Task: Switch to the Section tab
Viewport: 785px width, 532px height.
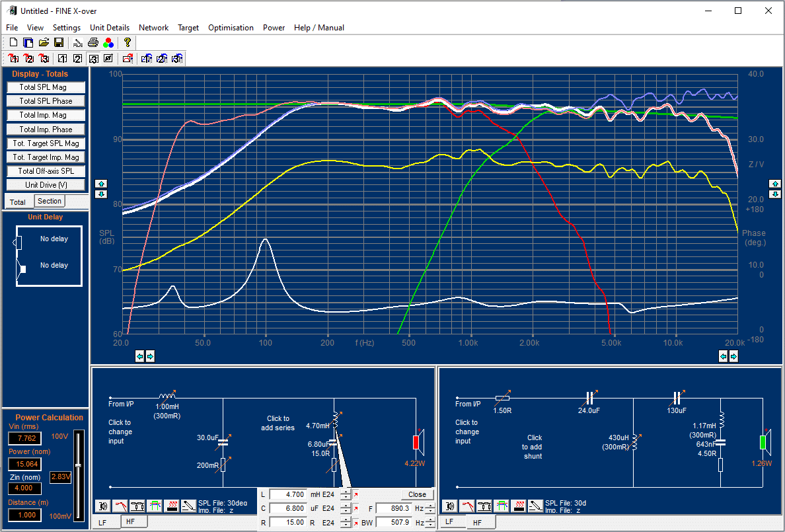Action: point(49,202)
